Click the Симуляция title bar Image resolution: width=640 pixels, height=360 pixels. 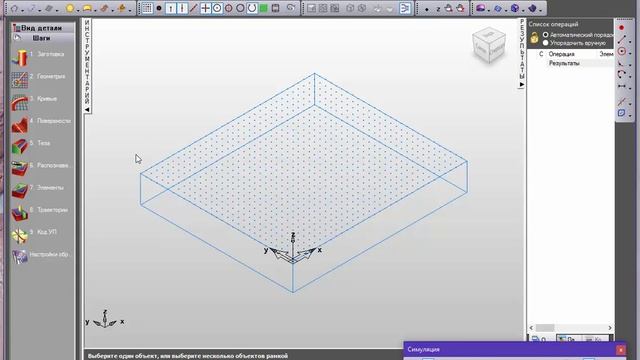[x=510, y=349]
